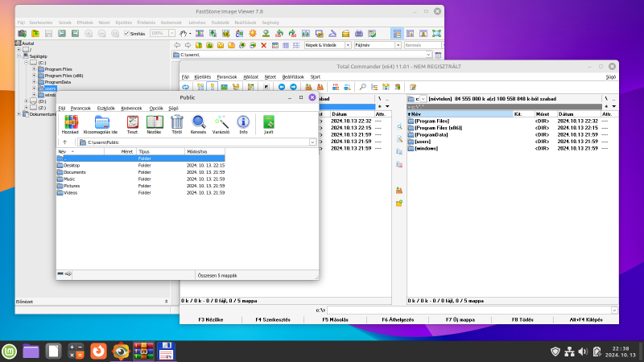Launch the Varázsló wizard in the Public window
644x362 pixels.
click(x=221, y=125)
